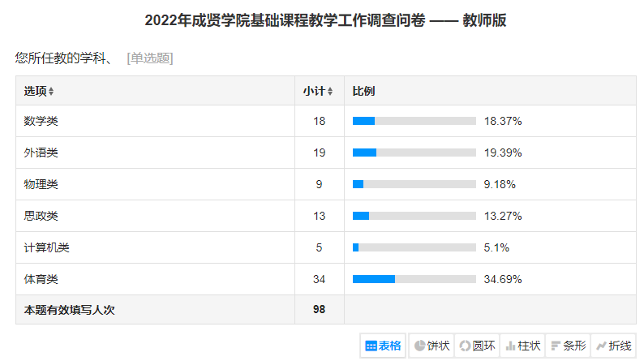
Task: Sort the table by 选项 column arrows
Action: pos(51,91)
